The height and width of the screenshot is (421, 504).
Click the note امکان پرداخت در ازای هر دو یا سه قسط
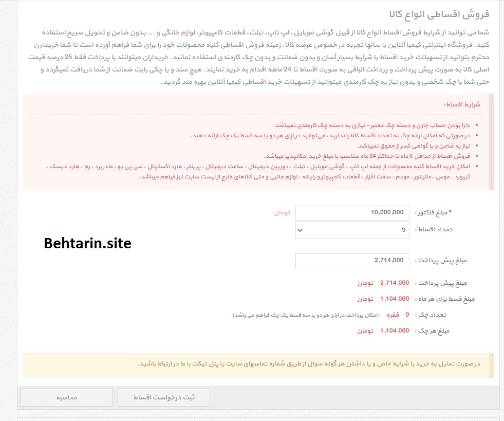(x=306, y=315)
